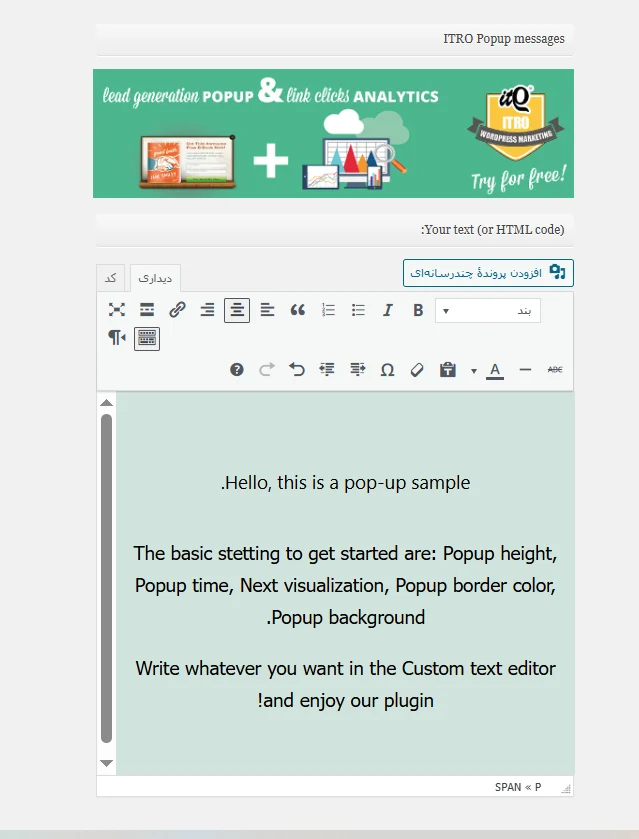Image resolution: width=639 pixels, height=839 pixels.
Task: Set left-to-right text direction
Action: pos(117,338)
